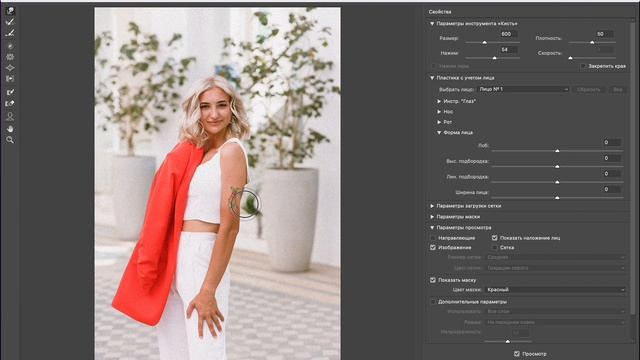Select the Thaw Mask tool

tap(10, 103)
